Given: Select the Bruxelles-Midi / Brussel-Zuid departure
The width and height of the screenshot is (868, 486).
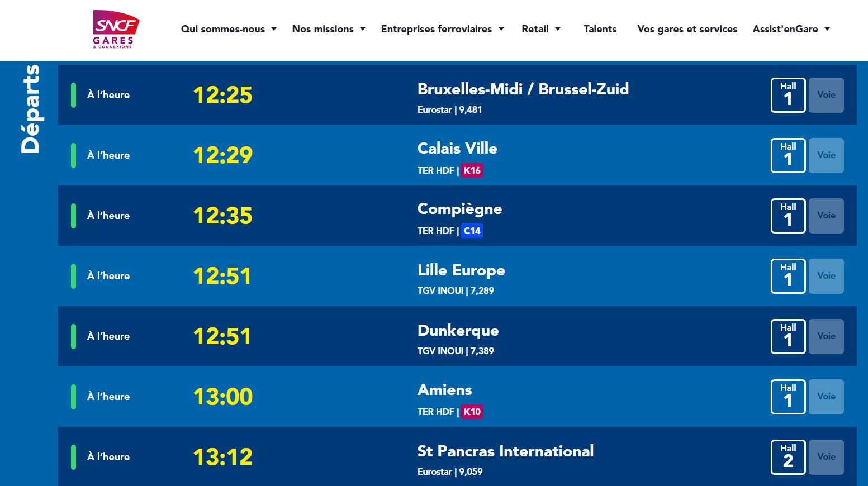Looking at the screenshot, I should 523,89.
